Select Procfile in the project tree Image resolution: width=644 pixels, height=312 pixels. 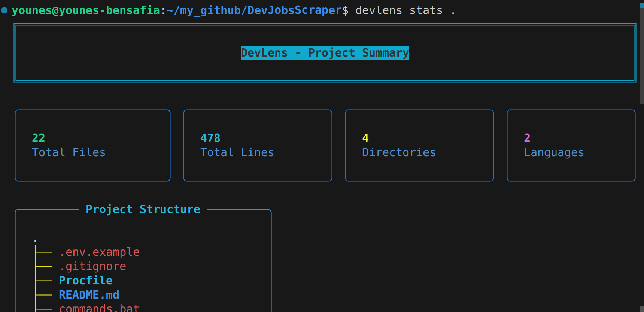(x=86, y=281)
